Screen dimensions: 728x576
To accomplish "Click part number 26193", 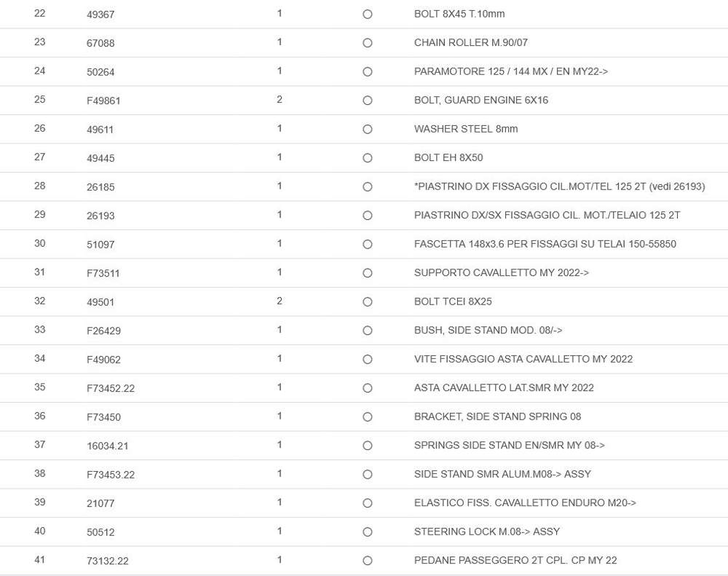I will click(100, 216).
